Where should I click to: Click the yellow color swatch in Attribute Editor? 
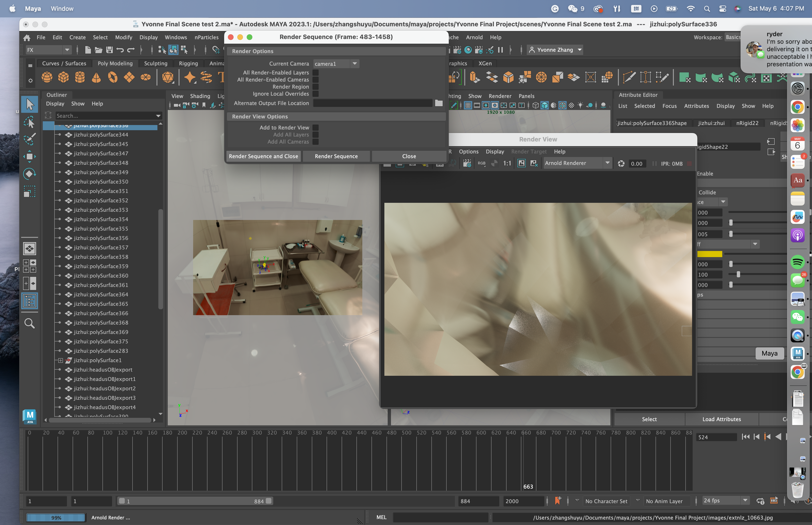coord(709,254)
